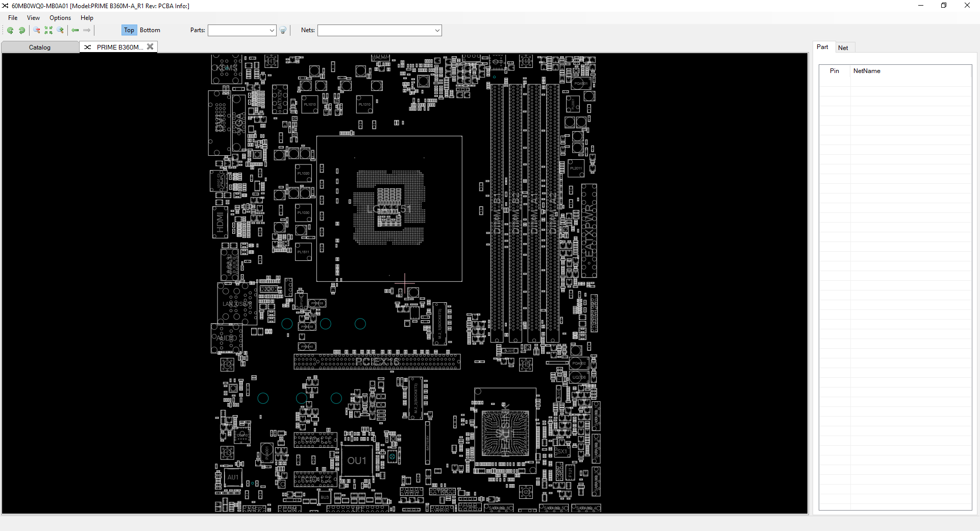Select the M.2 SOCKET3 connector near CPU
The height and width of the screenshot is (531, 980).
[439, 324]
